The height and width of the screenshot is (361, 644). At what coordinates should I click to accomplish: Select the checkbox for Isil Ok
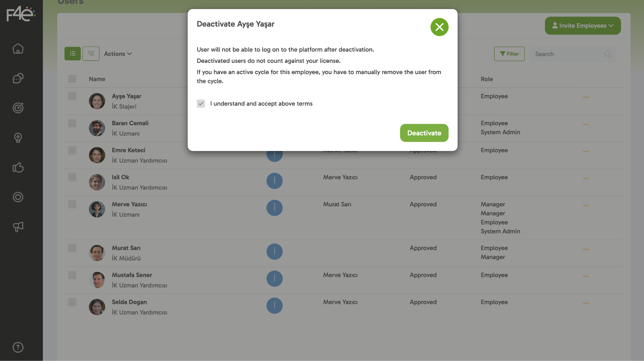click(x=72, y=177)
